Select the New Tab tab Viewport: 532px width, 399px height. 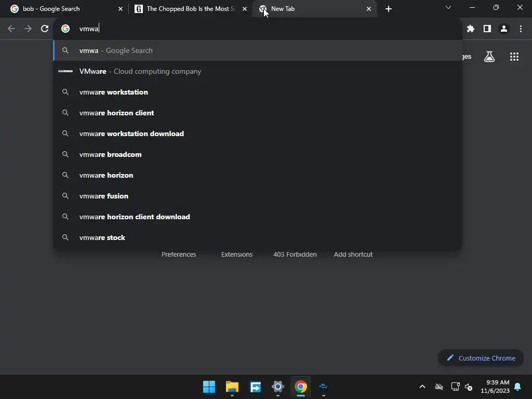click(315, 9)
